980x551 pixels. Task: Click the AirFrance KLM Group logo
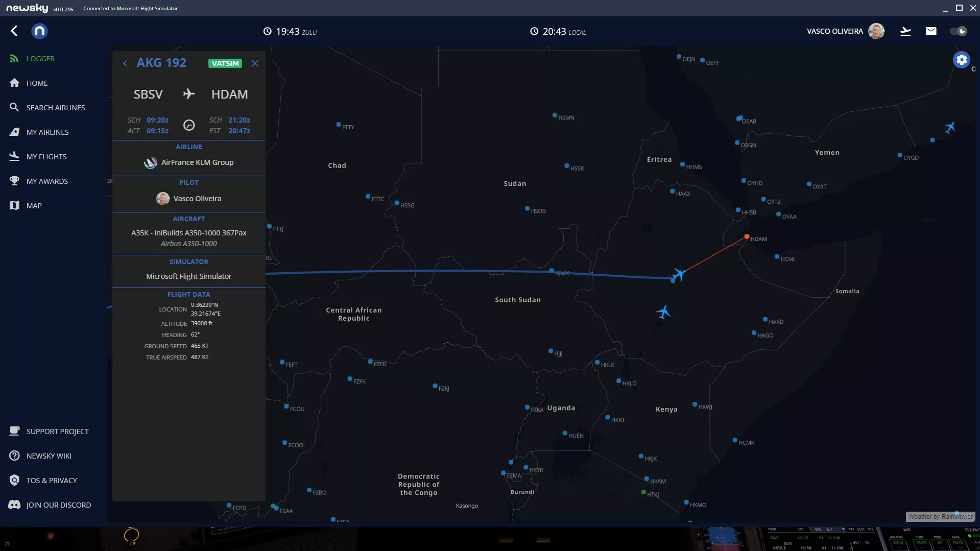[x=151, y=163]
